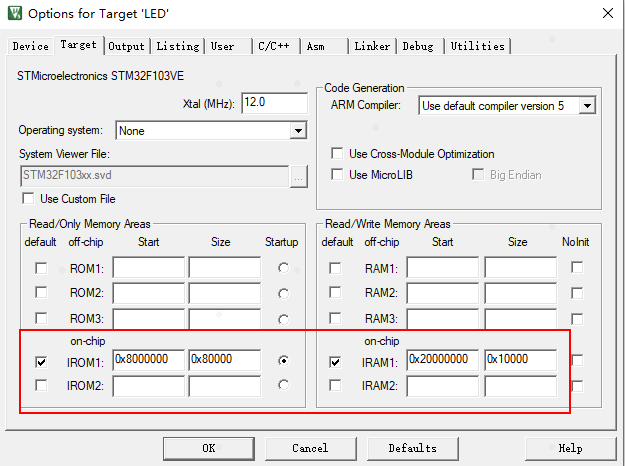Open the Output tab
The width and height of the screenshot is (625, 466).
126,46
